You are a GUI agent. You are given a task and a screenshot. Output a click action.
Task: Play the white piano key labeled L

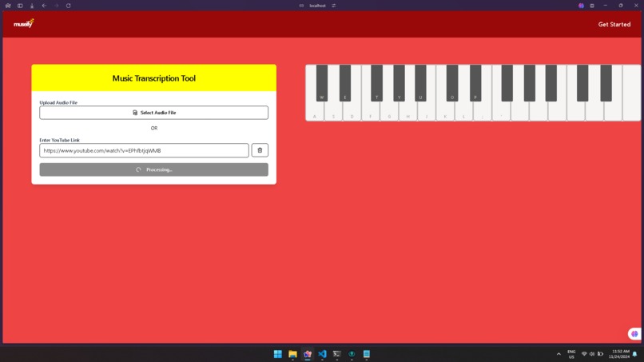click(463, 112)
